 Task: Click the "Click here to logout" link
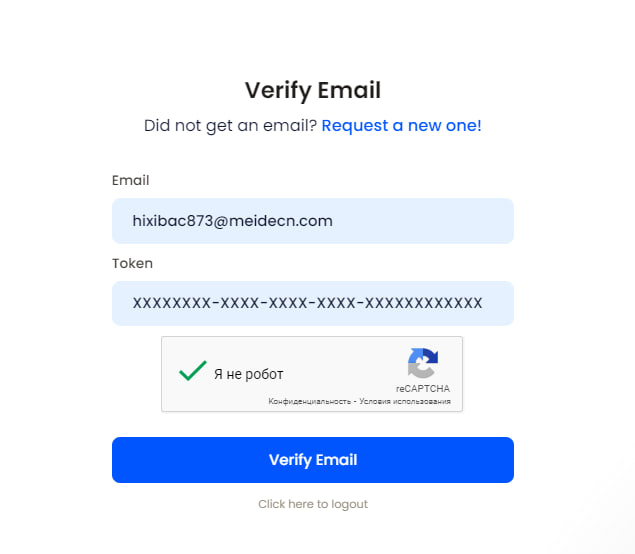pyautogui.click(x=313, y=504)
